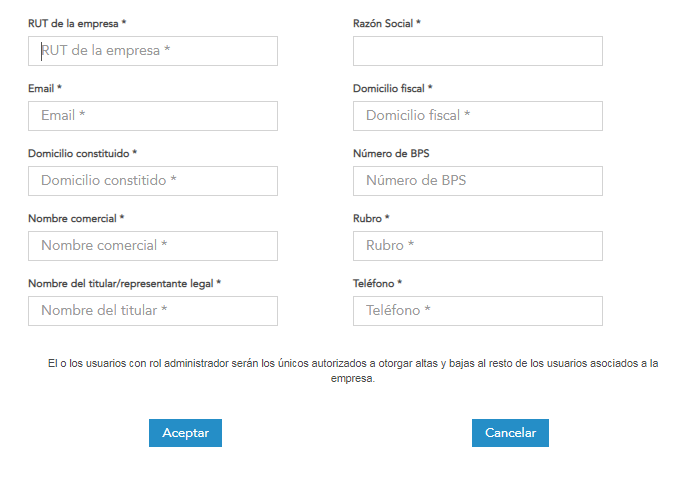This screenshot has height=490, width=692.
Task: Click the Nombre del titular input field
Action: 153,311
